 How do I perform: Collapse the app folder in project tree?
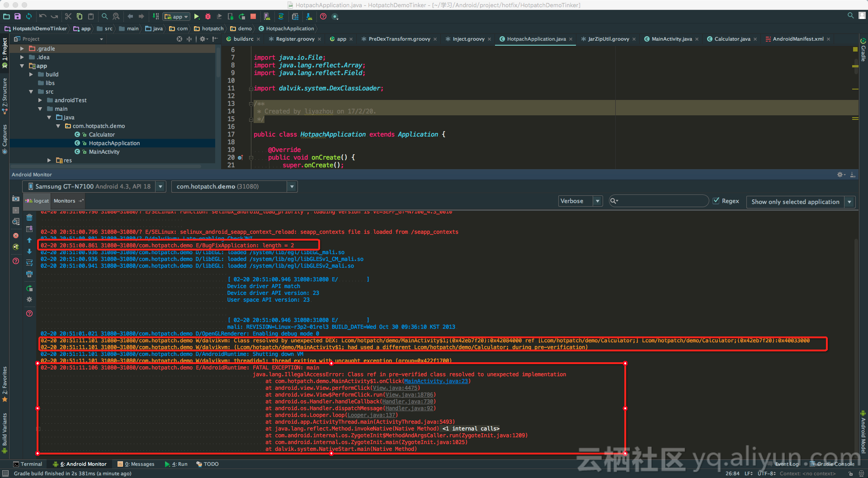pyautogui.click(x=22, y=66)
